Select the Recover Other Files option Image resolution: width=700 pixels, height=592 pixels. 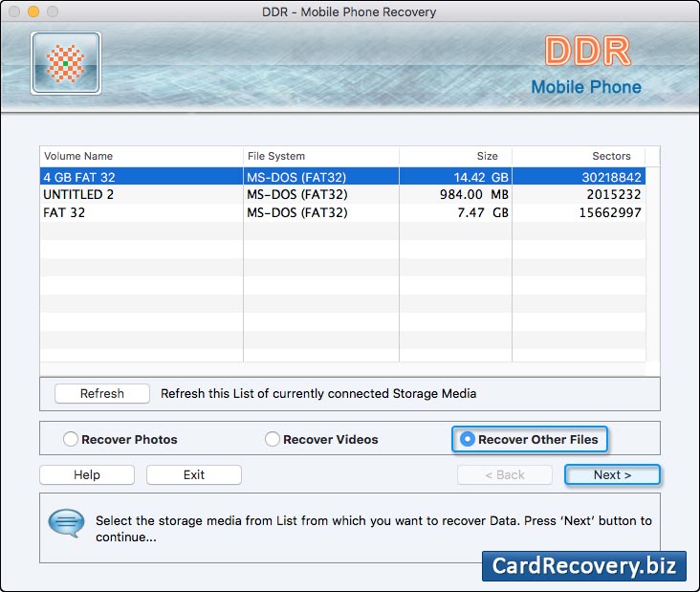[530, 439]
